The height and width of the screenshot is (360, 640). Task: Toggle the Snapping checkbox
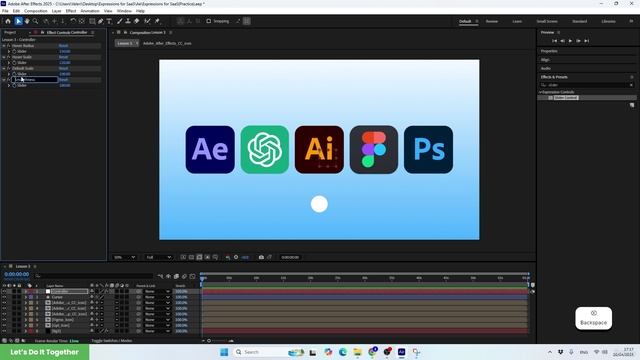209,21
